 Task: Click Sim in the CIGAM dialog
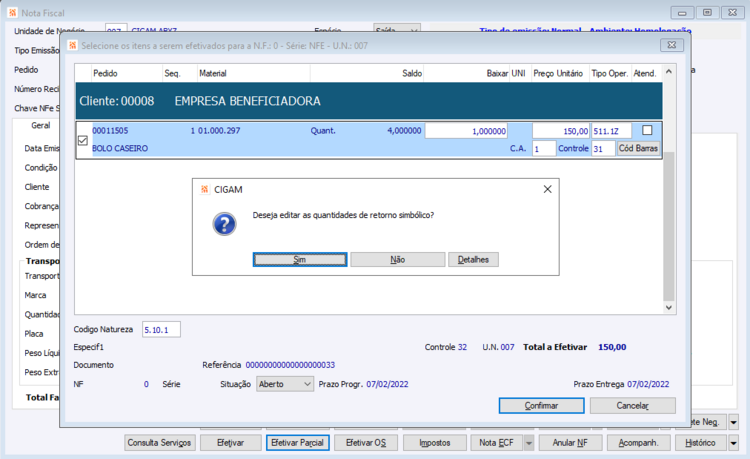pyautogui.click(x=299, y=260)
